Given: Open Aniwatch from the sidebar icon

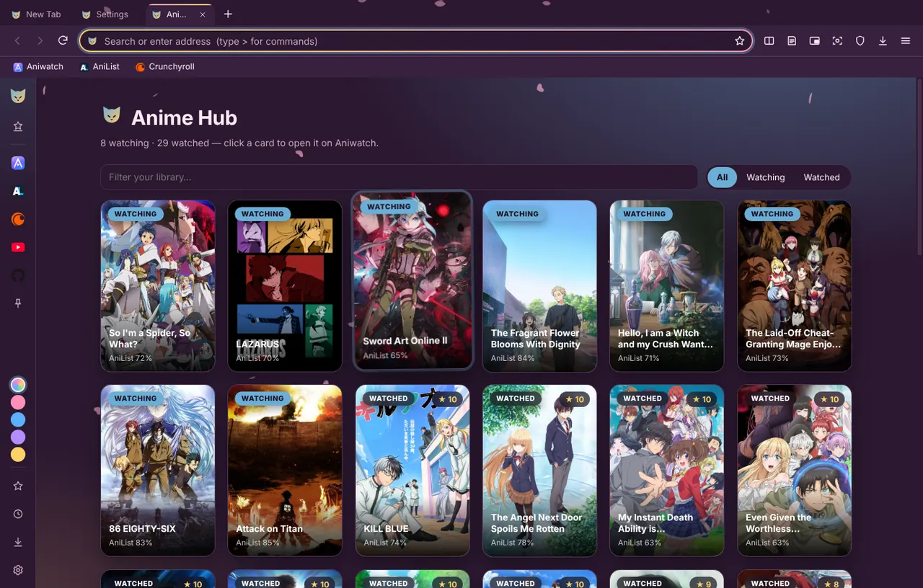Looking at the screenshot, I should [18, 163].
